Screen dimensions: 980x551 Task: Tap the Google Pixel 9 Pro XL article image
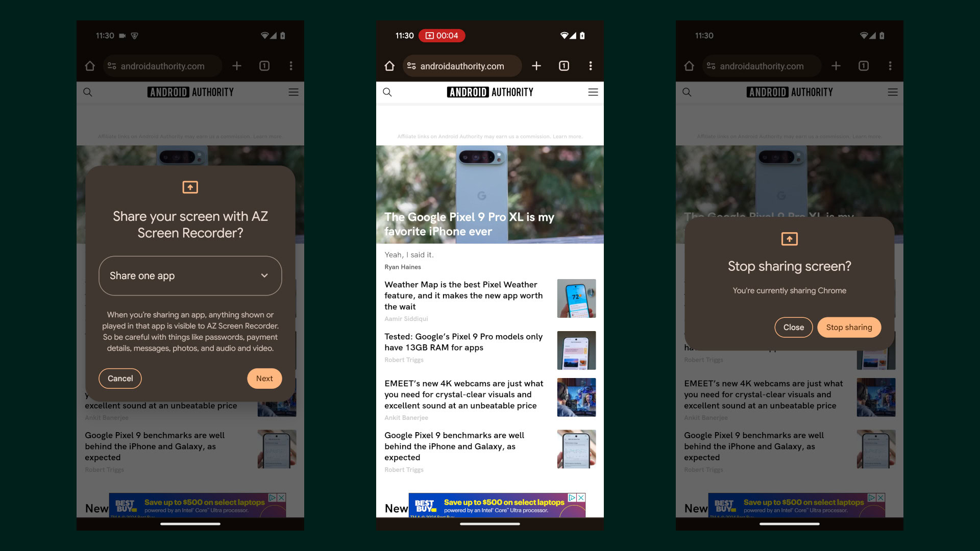(489, 194)
